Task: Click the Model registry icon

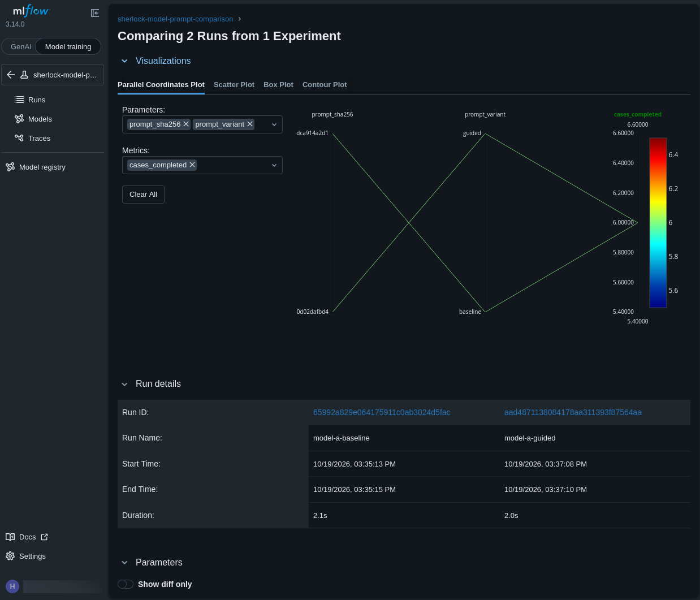Action: 10,167
